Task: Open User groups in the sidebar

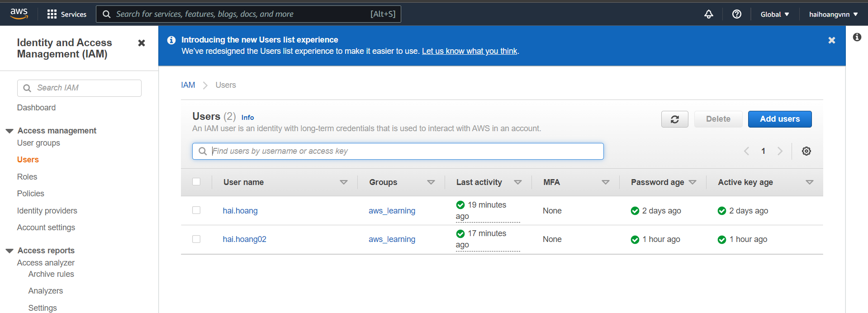Action: (38, 143)
